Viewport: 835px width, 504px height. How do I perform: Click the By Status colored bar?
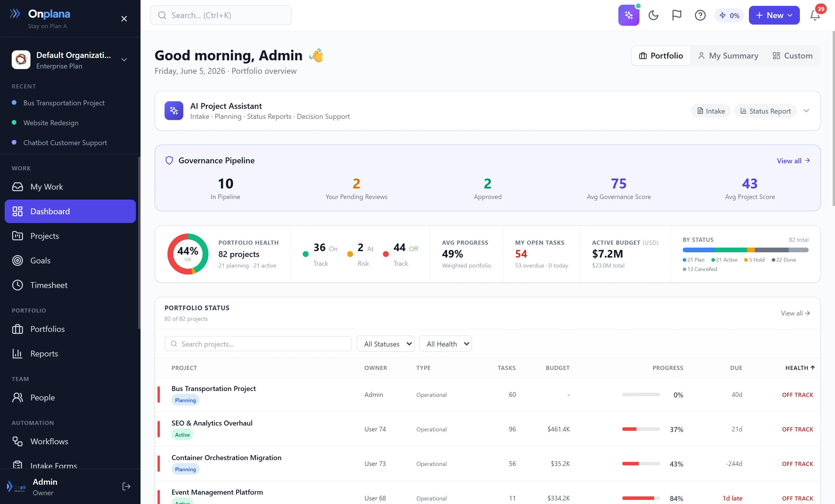click(x=745, y=250)
